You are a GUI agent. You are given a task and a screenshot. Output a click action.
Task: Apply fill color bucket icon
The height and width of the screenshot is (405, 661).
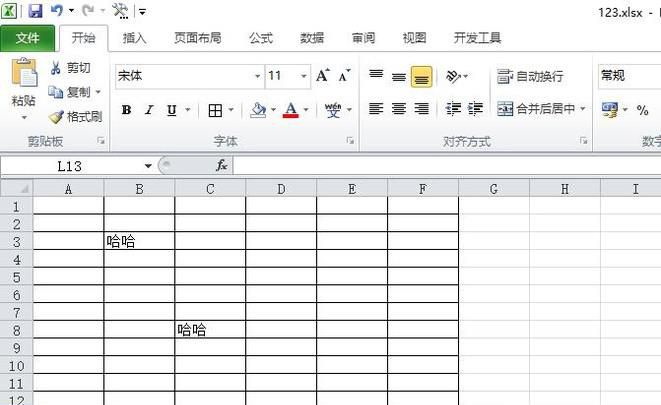258,110
